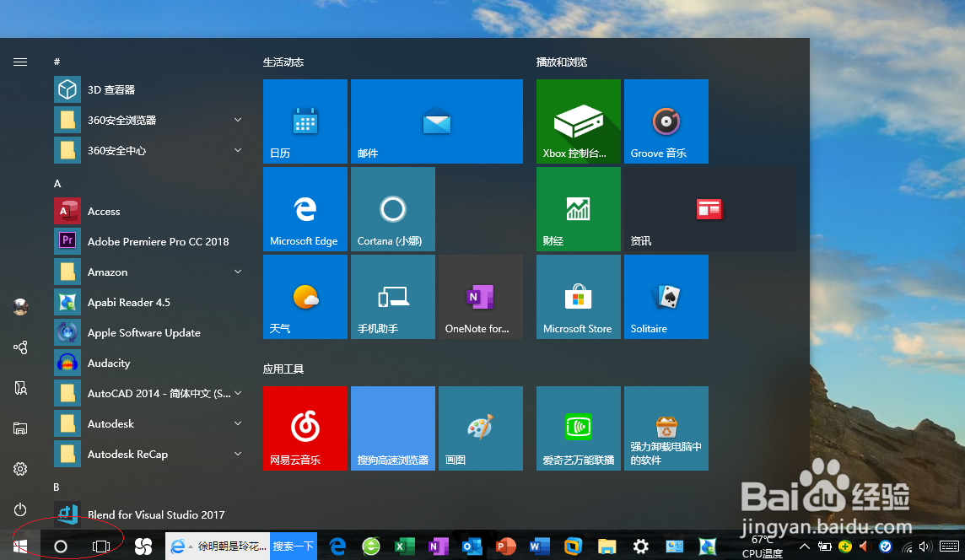Click the 搜索一下 search button
This screenshot has height=560, width=965.
click(x=294, y=546)
